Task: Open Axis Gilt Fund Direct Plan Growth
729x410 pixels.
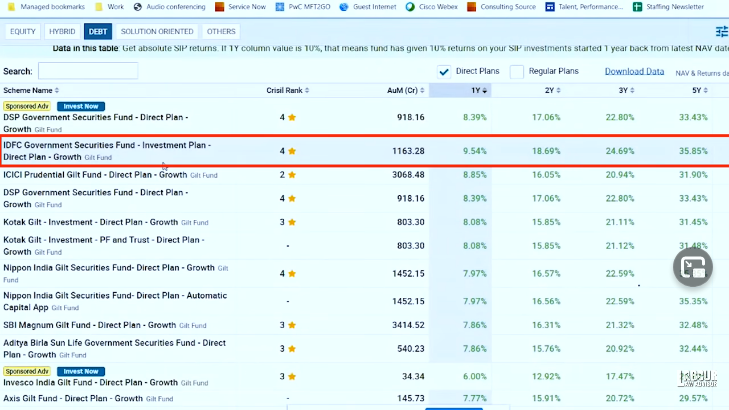Action: coord(73,398)
